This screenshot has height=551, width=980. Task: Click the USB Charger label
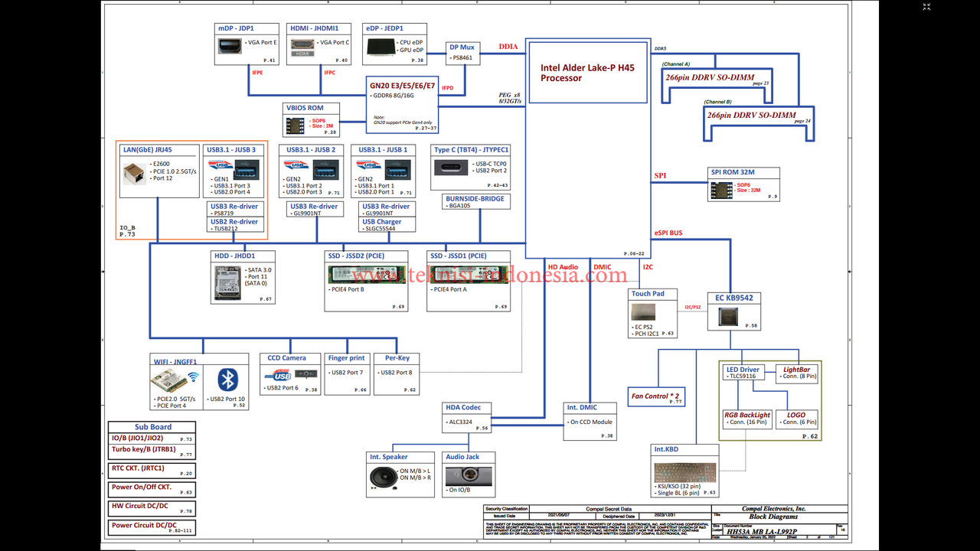tap(382, 222)
